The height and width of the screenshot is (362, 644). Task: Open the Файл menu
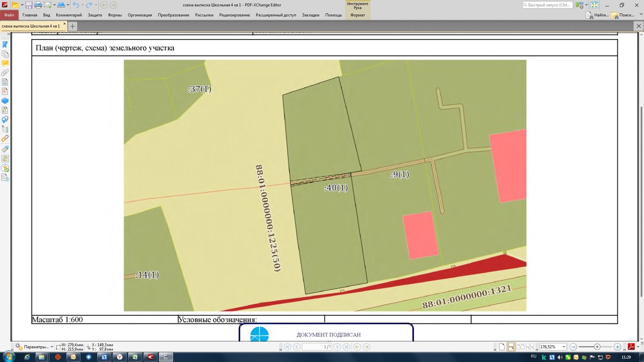coord(9,15)
